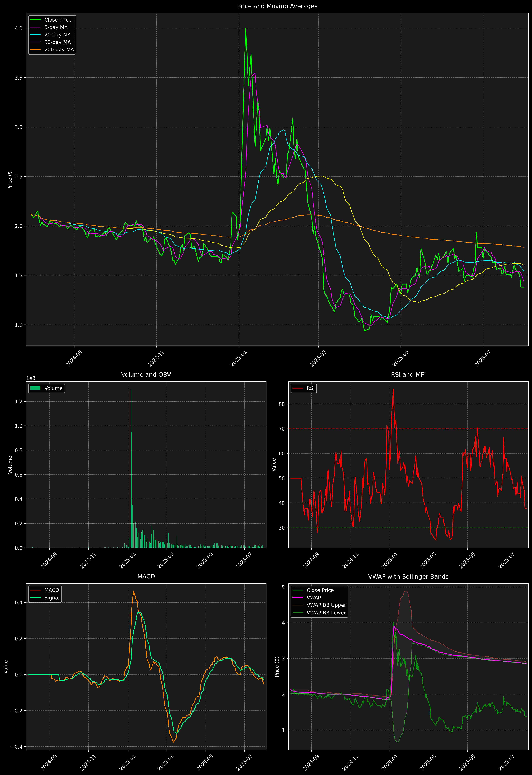Screen dimensions: 532x775
Task: Click the magenta VWAP legend line sample
Action: pyautogui.click(x=298, y=598)
